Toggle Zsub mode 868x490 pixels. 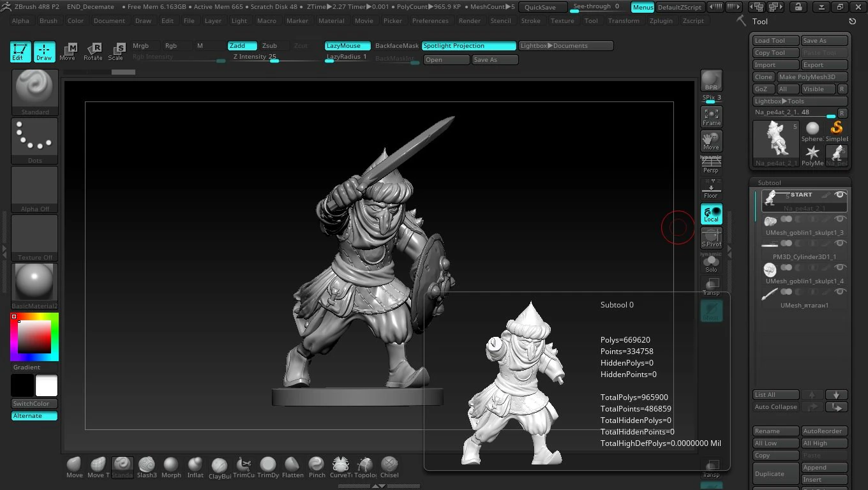274,46
